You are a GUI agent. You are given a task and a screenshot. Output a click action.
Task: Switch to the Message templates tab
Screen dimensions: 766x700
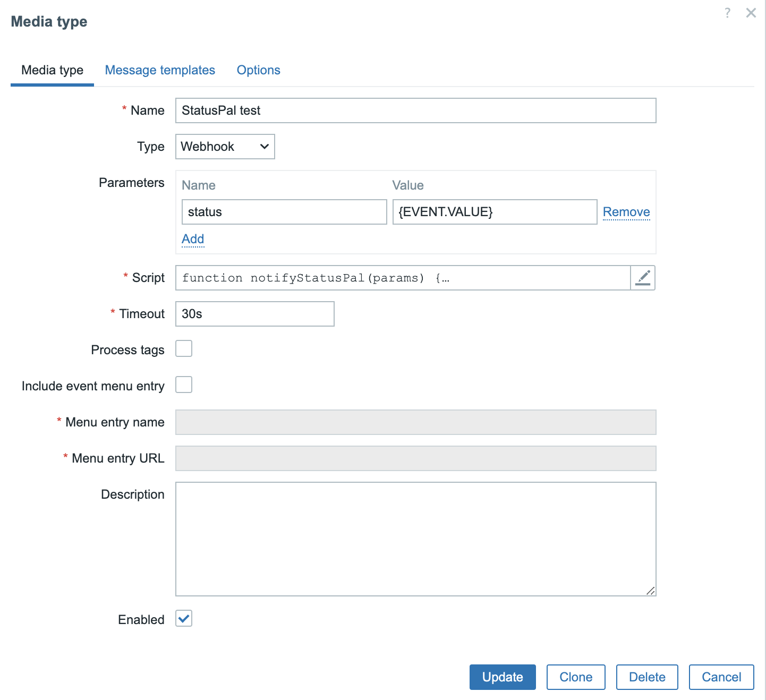click(x=160, y=70)
